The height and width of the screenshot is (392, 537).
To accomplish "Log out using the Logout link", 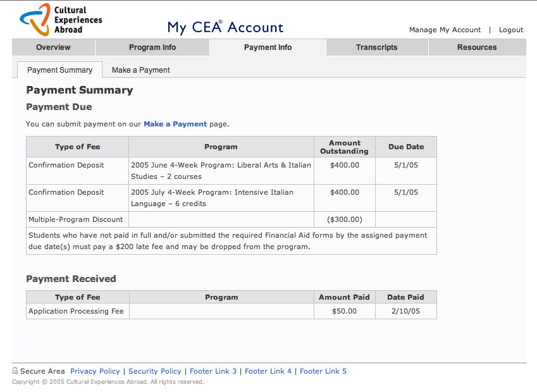I will 511,30.
